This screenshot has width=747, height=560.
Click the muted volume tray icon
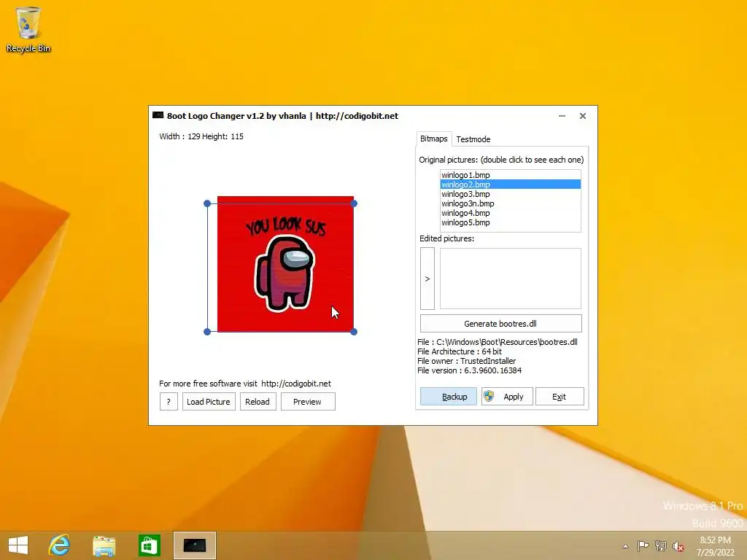pos(678,546)
